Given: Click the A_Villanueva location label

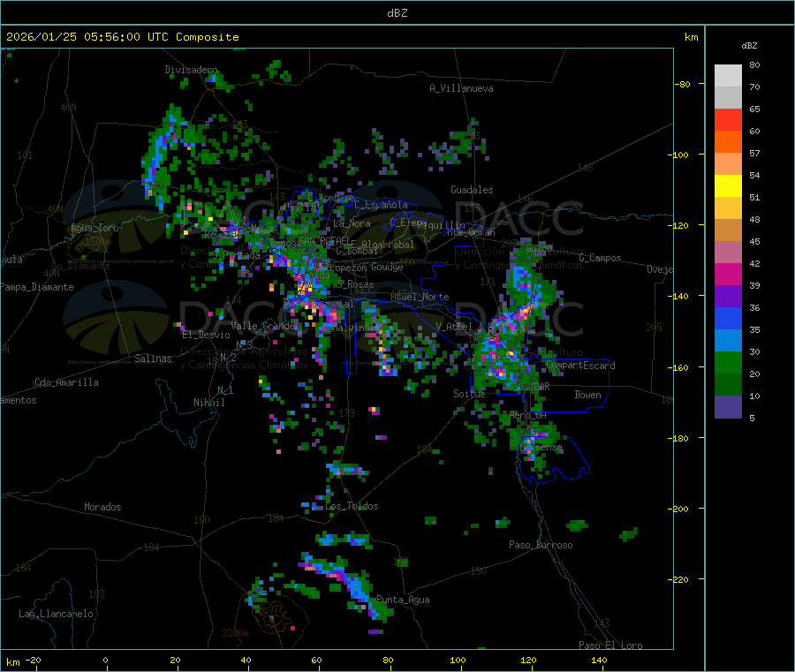Looking at the screenshot, I should (x=461, y=88).
